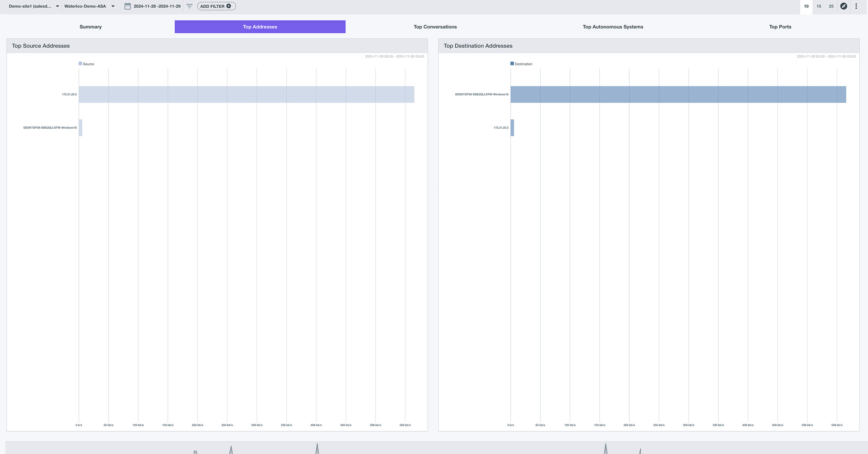Open the three-dot more options menu
This screenshot has height=454, width=868.
856,6
